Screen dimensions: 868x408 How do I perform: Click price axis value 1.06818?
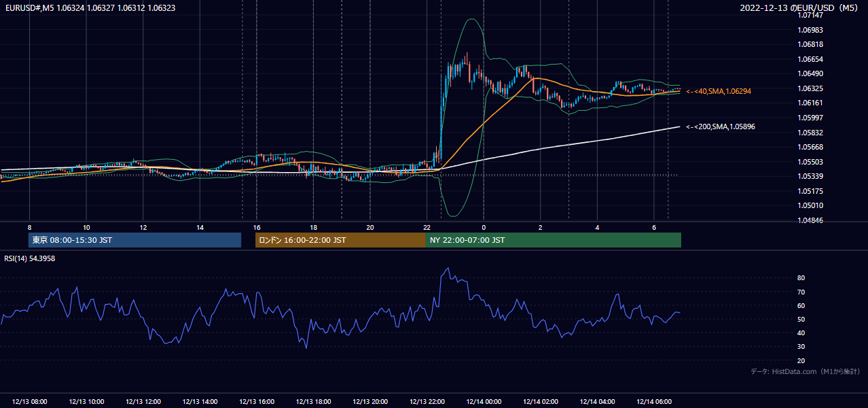click(x=811, y=44)
